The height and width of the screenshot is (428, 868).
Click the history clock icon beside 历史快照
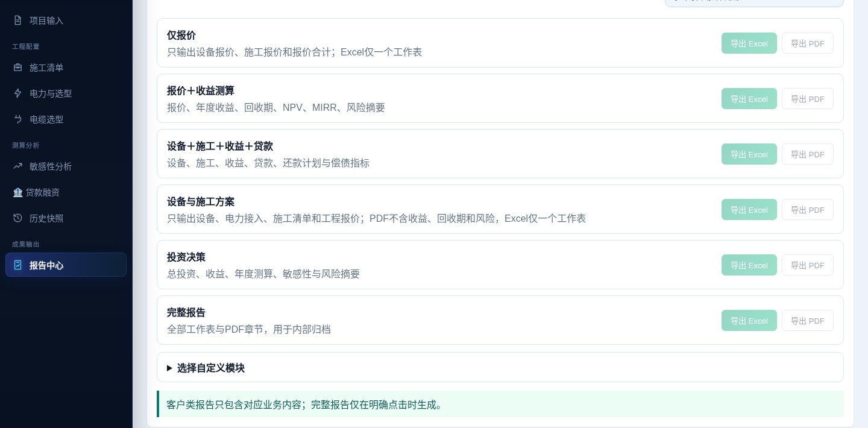pyautogui.click(x=18, y=218)
